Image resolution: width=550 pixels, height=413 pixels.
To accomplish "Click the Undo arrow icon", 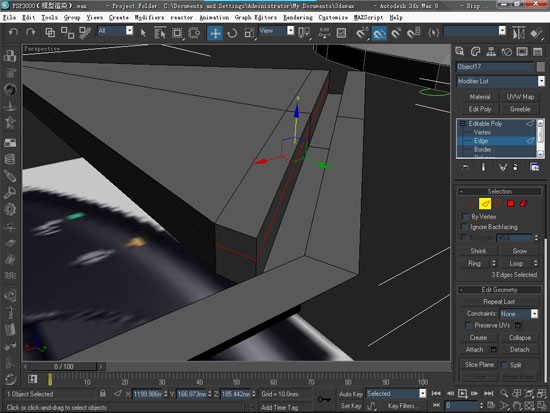I will pos(13,33).
